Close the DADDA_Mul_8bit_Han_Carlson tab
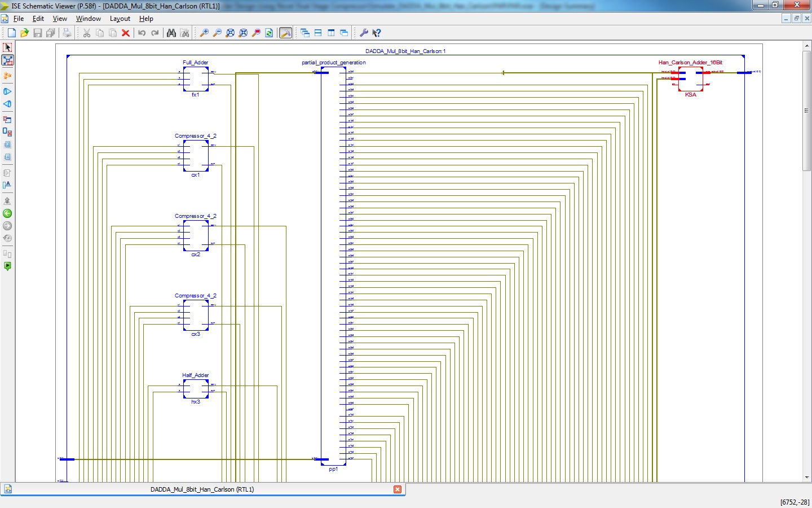Image resolution: width=812 pixels, height=508 pixels. (x=398, y=489)
